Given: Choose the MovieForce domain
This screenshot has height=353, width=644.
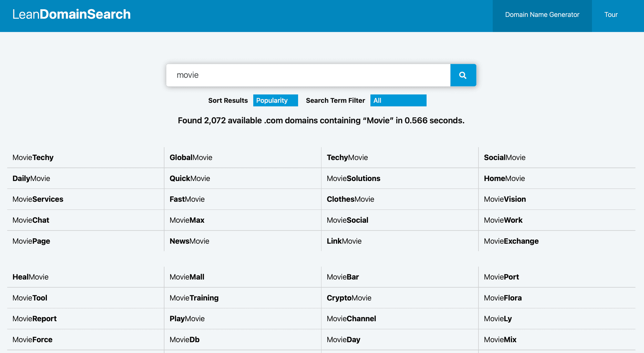Looking at the screenshot, I should pos(32,340).
